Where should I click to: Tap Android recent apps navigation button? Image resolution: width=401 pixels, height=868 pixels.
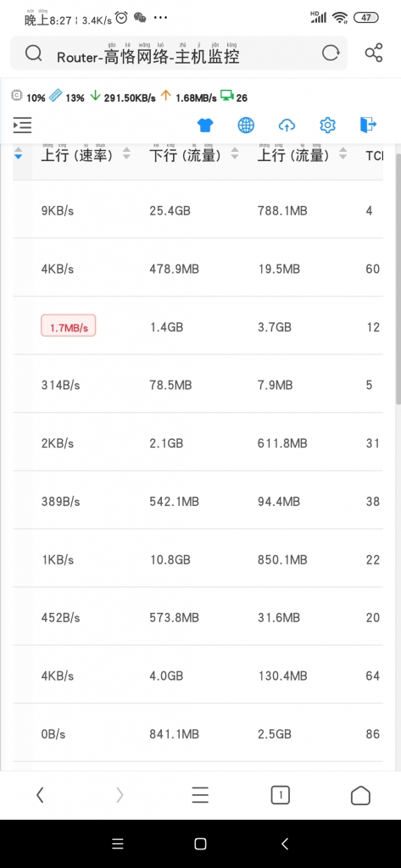[x=118, y=843]
